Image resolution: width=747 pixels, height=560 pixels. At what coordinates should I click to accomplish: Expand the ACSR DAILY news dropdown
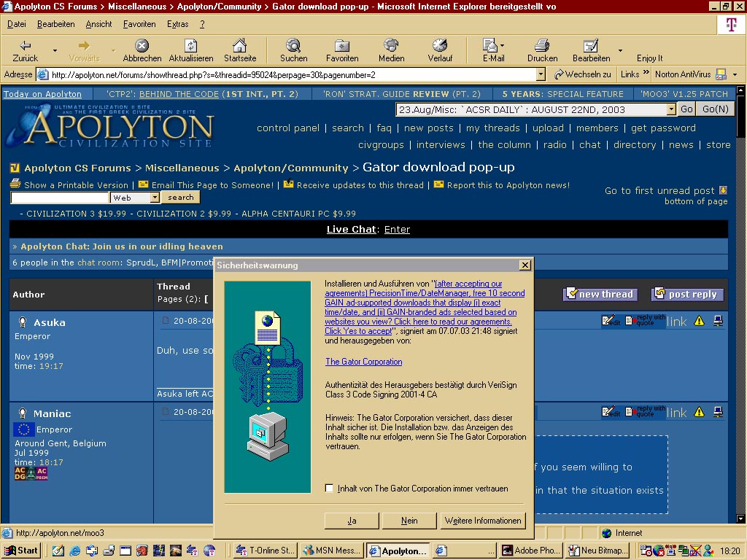671,109
